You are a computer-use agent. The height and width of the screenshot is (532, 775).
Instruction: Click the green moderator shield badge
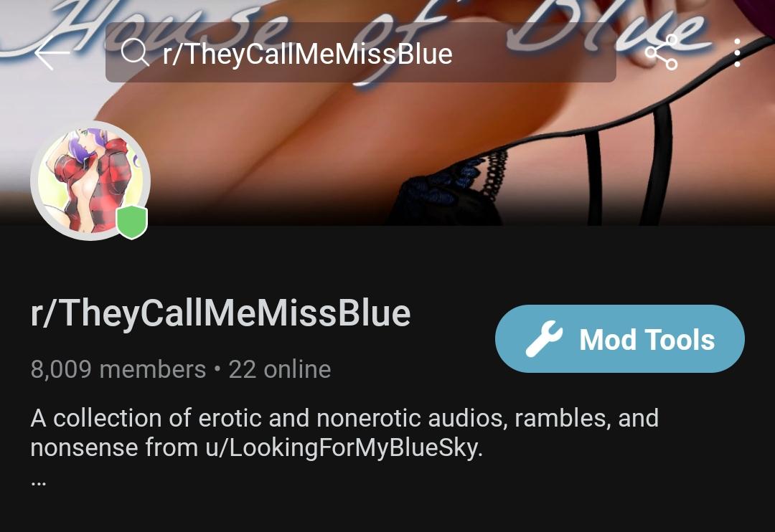point(132,222)
